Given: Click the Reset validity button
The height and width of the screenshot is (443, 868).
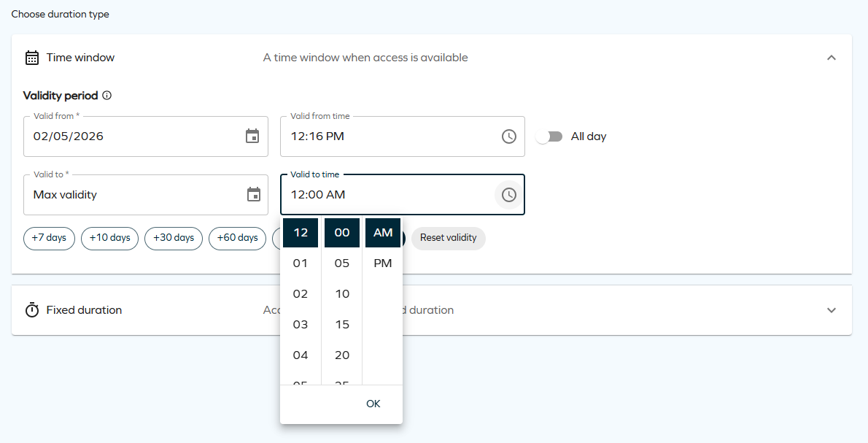Looking at the screenshot, I should 448,238.
